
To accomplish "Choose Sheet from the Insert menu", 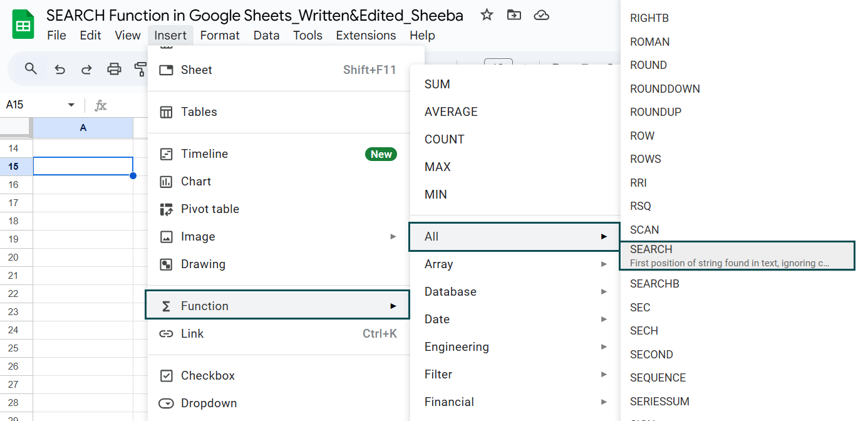I will coord(278,70).
